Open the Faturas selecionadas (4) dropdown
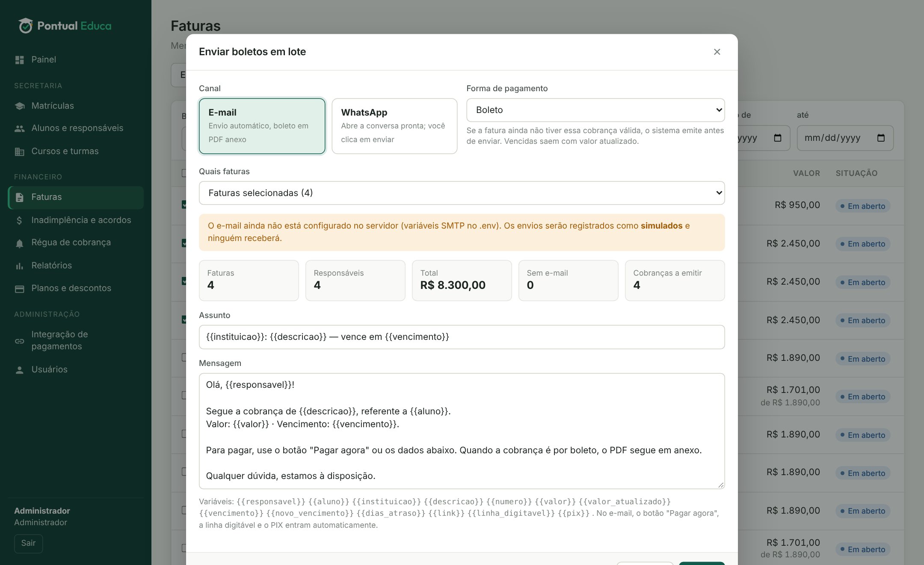This screenshot has height=565, width=924. [x=462, y=193]
